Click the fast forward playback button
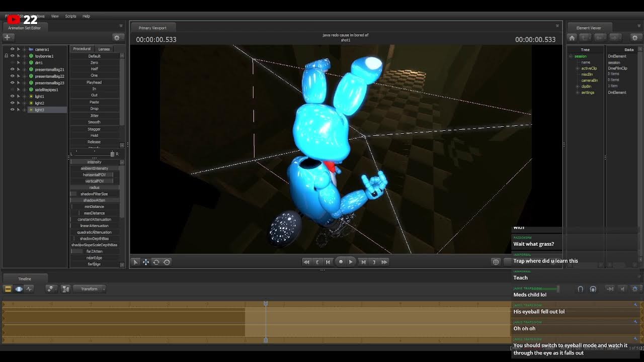Image resolution: width=644 pixels, height=362 pixels. click(385, 262)
